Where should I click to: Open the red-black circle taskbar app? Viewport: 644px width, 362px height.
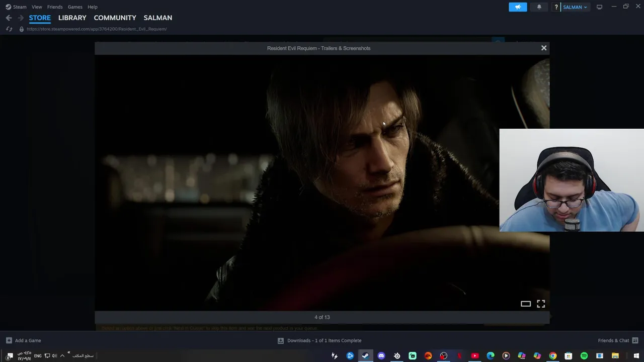tap(444, 355)
